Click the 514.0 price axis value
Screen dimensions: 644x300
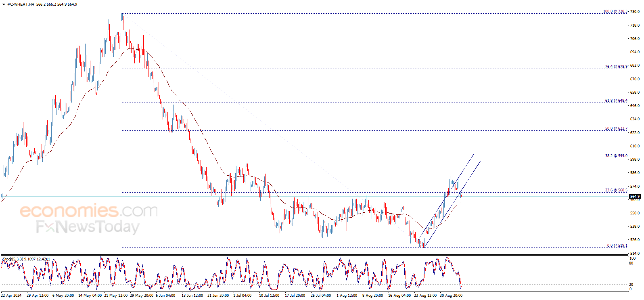(x=635, y=254)
